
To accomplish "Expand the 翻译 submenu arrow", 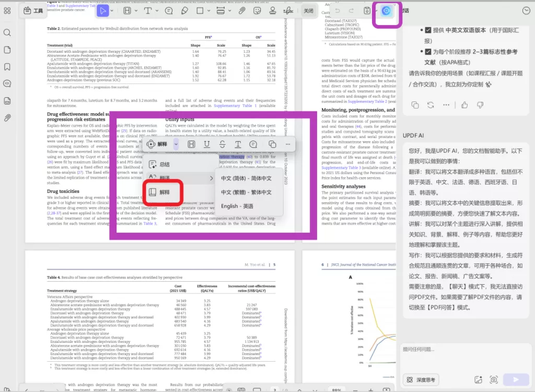I will pos(212,178).
